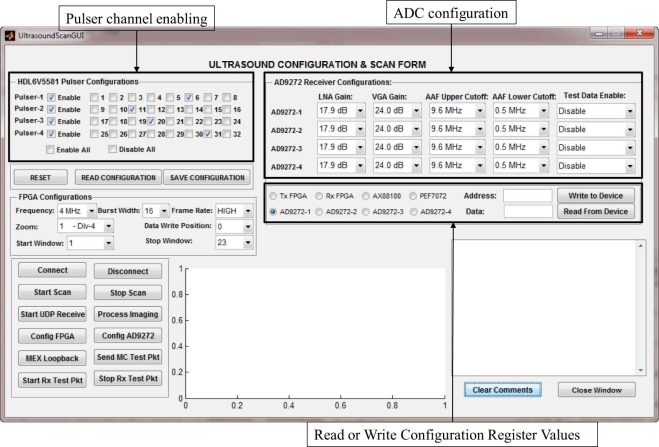Screen dimensions: 659x447
Task: Click the MATLAB icon in title bar
Action: [10, 36]
